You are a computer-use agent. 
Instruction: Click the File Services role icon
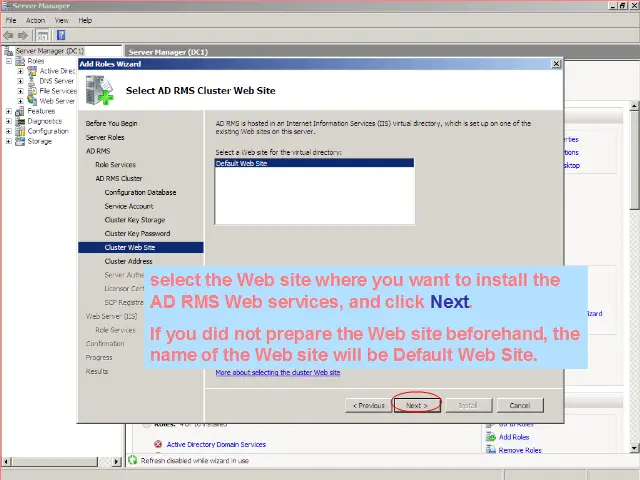pyautogui.click(x=32, y=91)
